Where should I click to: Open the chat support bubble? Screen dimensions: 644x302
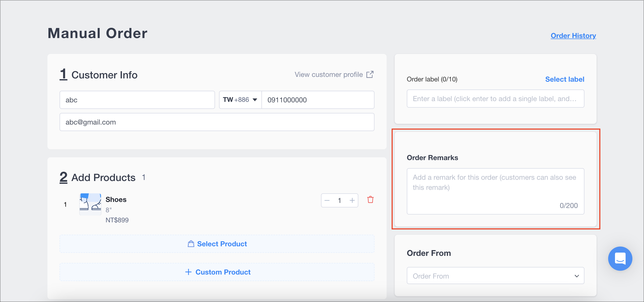(x=620, y=259)
